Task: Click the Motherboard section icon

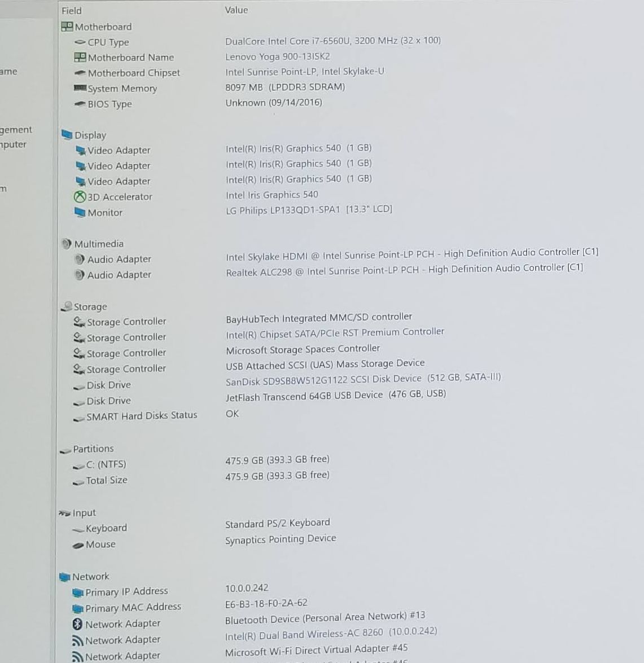Action: point(67,27)
